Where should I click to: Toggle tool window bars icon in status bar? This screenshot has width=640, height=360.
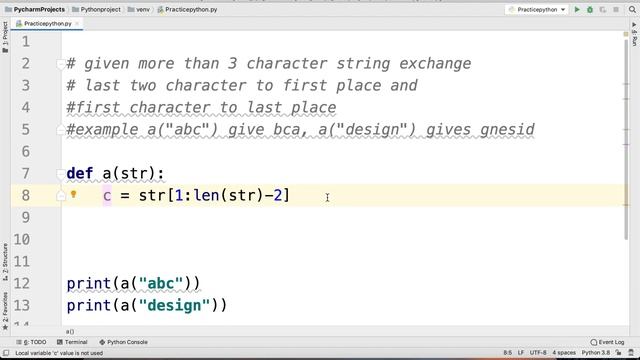[x=6, y=353]
